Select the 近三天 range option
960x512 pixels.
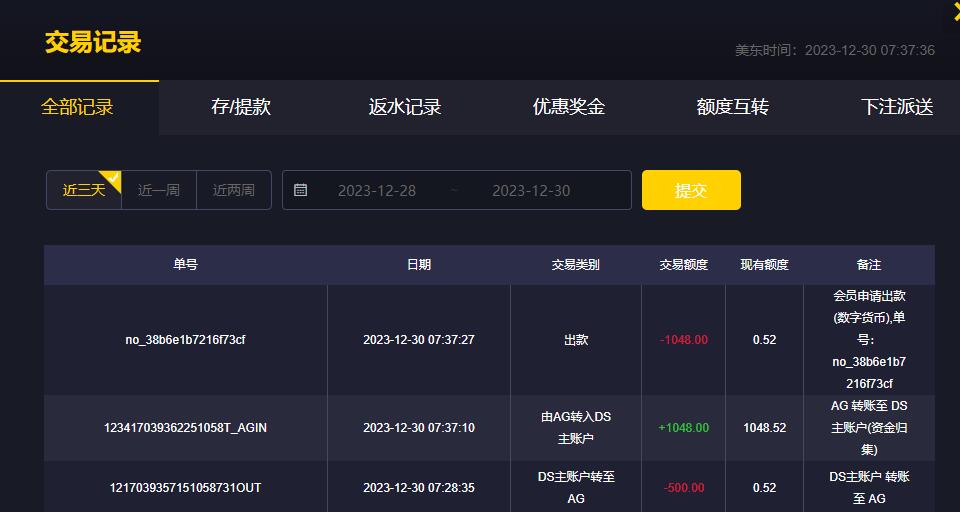point(84,190)
